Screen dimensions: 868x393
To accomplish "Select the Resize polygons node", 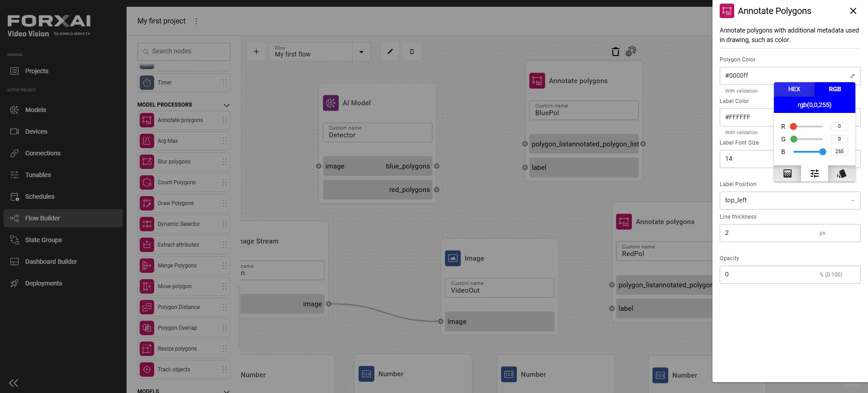I will coord(184,349).
